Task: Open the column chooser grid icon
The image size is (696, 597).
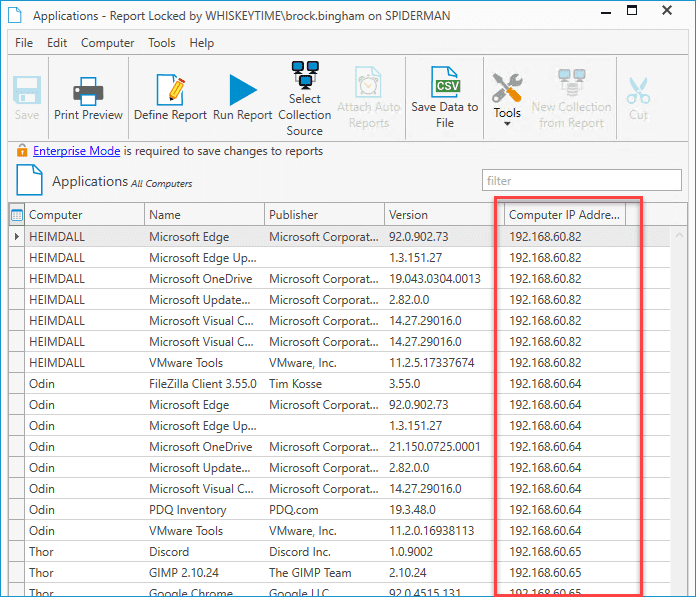Action: pyautogui.click(x=17, y=215)
